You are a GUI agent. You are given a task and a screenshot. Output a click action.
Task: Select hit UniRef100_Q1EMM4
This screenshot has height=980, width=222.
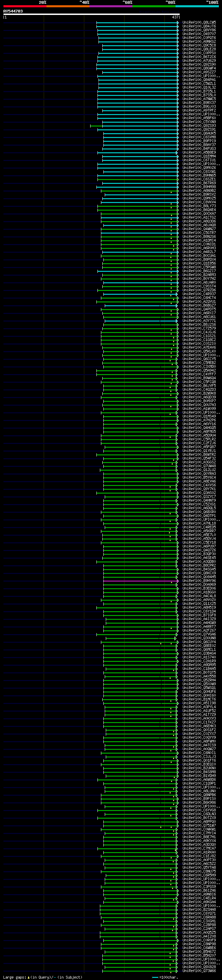[x=199, y=156]
